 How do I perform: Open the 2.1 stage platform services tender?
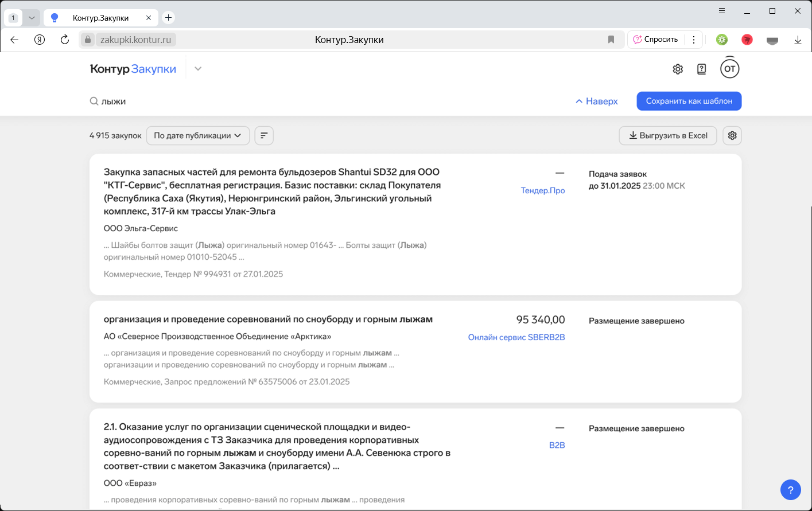(277, 446)
